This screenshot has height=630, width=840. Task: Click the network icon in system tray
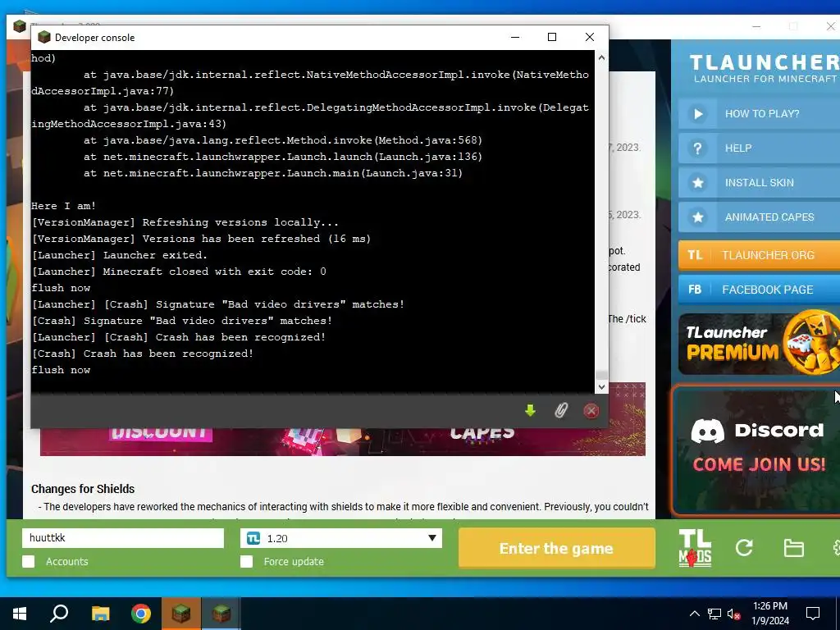(714, 614)
